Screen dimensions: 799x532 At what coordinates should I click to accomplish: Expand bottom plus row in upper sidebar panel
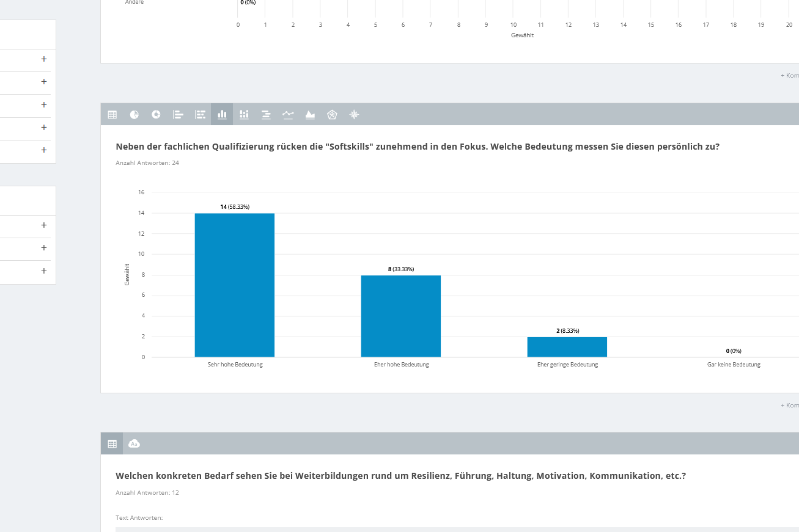click(x=44, y=150)
